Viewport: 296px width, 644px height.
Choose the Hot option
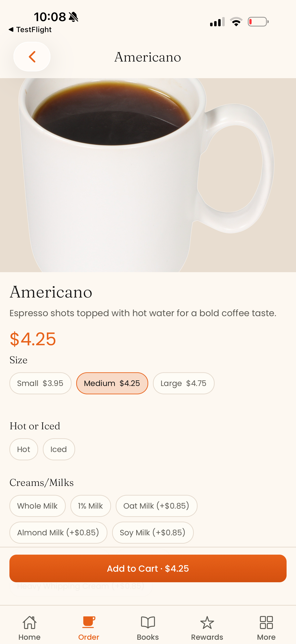coord(24,449)
